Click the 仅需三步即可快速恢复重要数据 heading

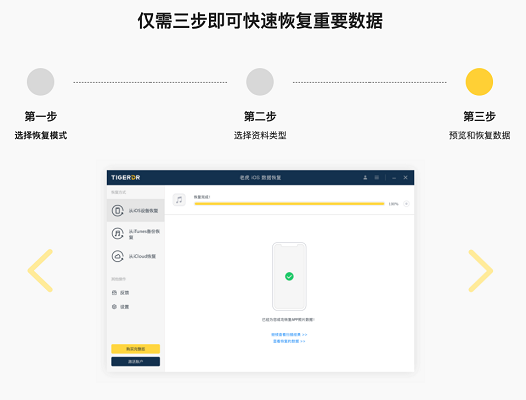pyautogui.click(x=260, y=21)
